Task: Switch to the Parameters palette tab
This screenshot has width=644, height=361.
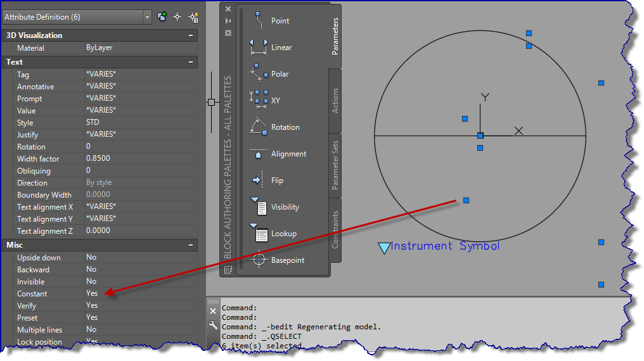Action: pos(335,36)
